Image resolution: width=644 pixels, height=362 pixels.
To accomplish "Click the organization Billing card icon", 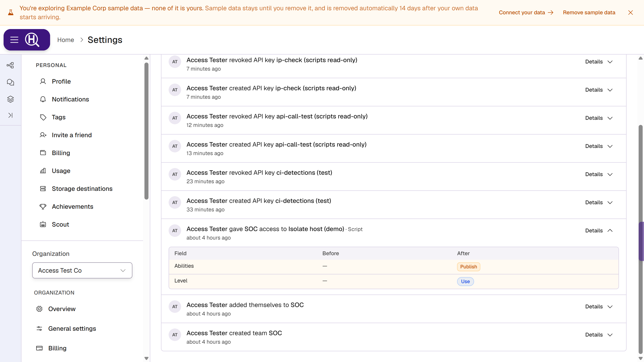I will coord(39,348).
